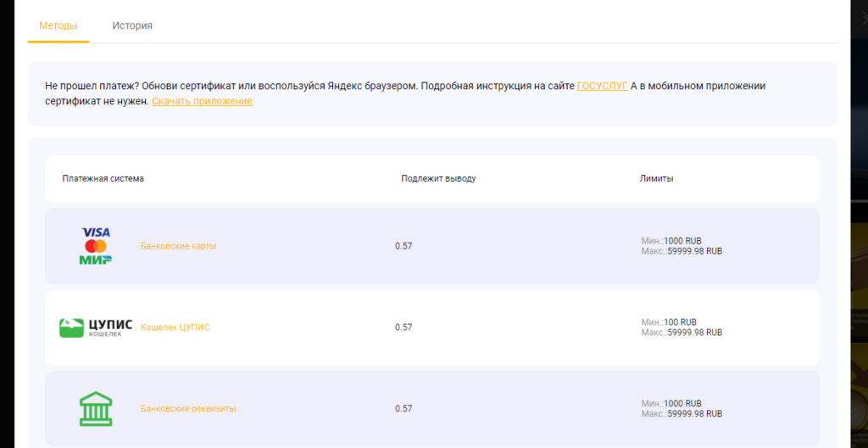Click the Лимиты column header
This screenshot has height=448, width=868.
[657, 179]
